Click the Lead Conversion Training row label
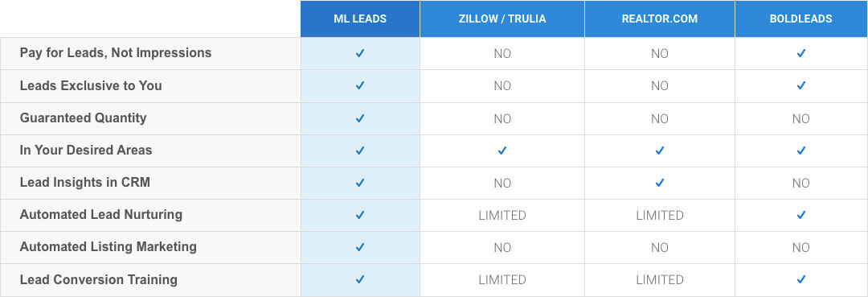 [99, 279]
